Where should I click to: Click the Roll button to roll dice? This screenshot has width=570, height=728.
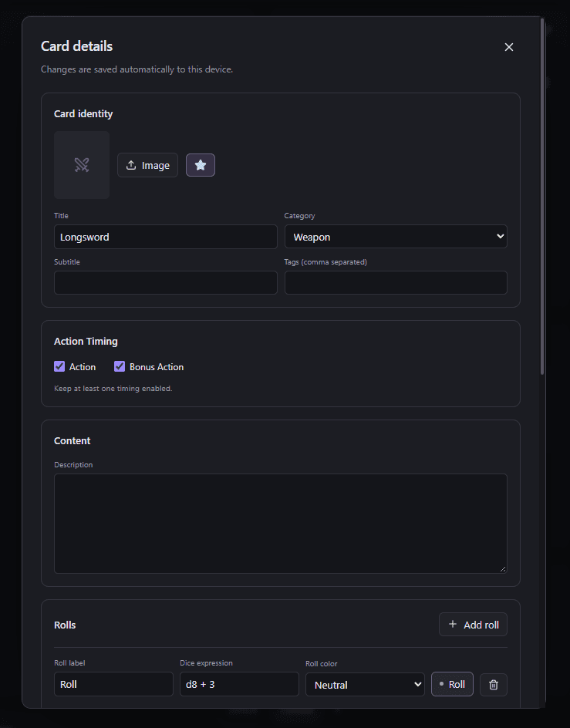(x=452, y=684)
